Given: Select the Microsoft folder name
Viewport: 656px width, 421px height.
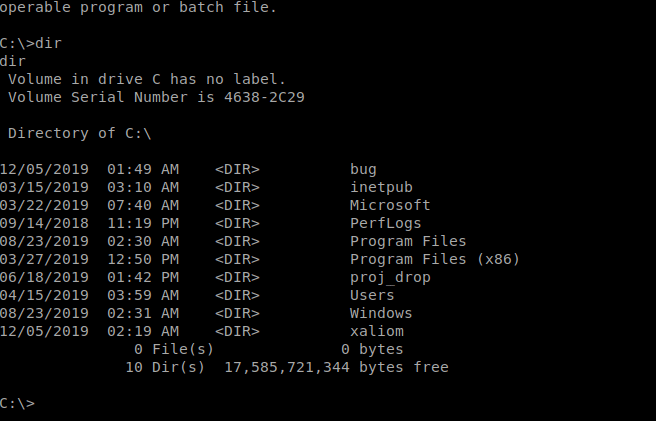Looking at the screenshot, I should [x=390, y=205].
